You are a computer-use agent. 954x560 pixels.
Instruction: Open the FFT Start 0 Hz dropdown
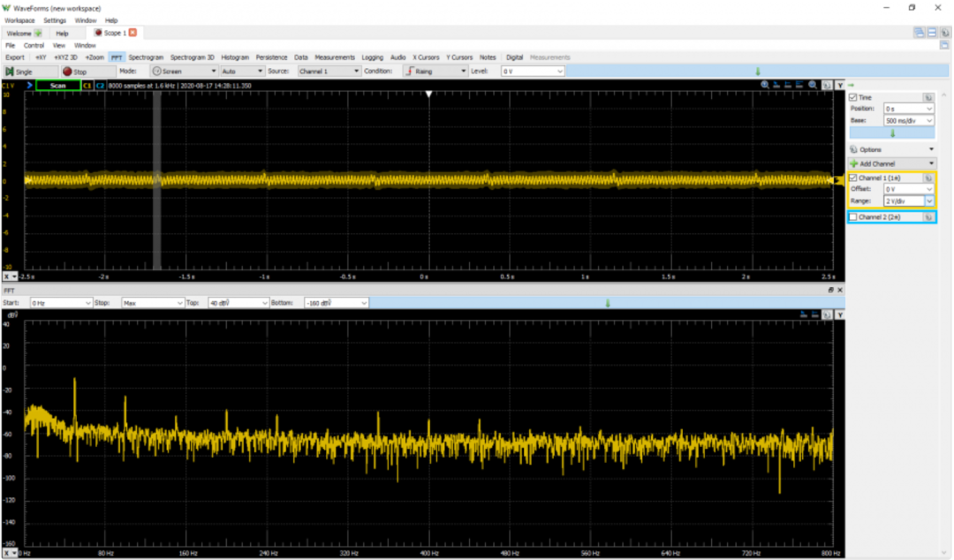[61, 302]
